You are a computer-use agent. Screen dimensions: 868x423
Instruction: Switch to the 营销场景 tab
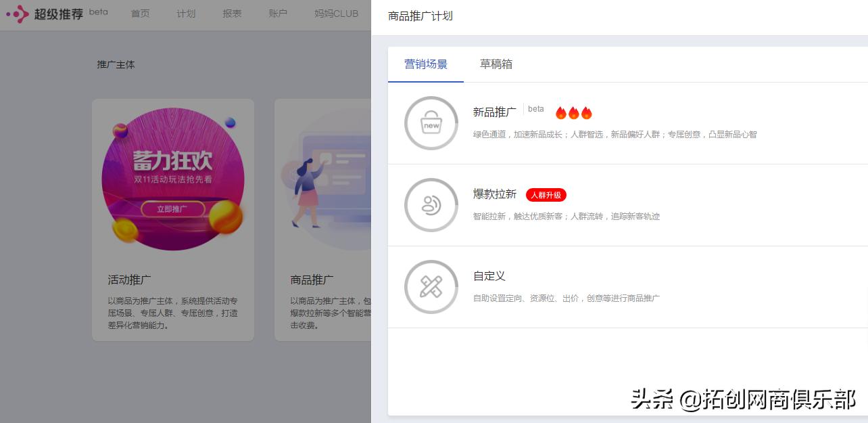click(x=425, y=64)
